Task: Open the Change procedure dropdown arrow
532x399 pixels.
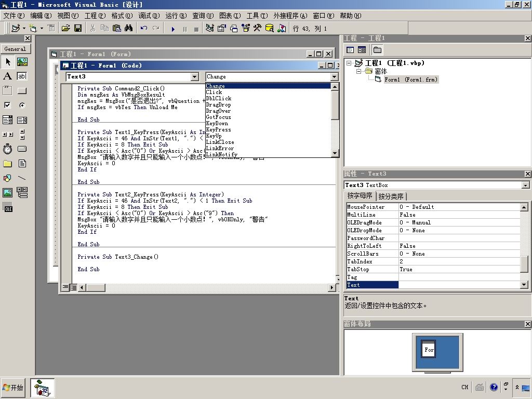Action: 334,77
